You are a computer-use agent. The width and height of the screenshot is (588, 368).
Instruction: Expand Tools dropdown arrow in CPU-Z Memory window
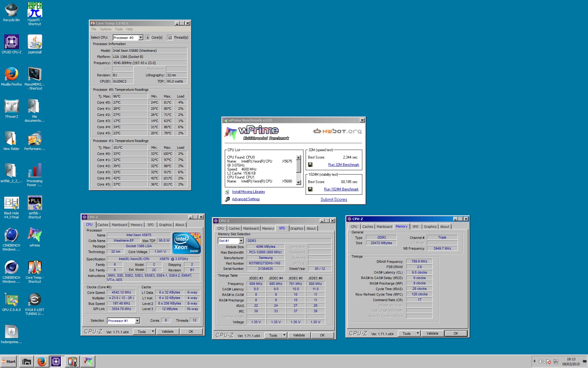[418, 333]
